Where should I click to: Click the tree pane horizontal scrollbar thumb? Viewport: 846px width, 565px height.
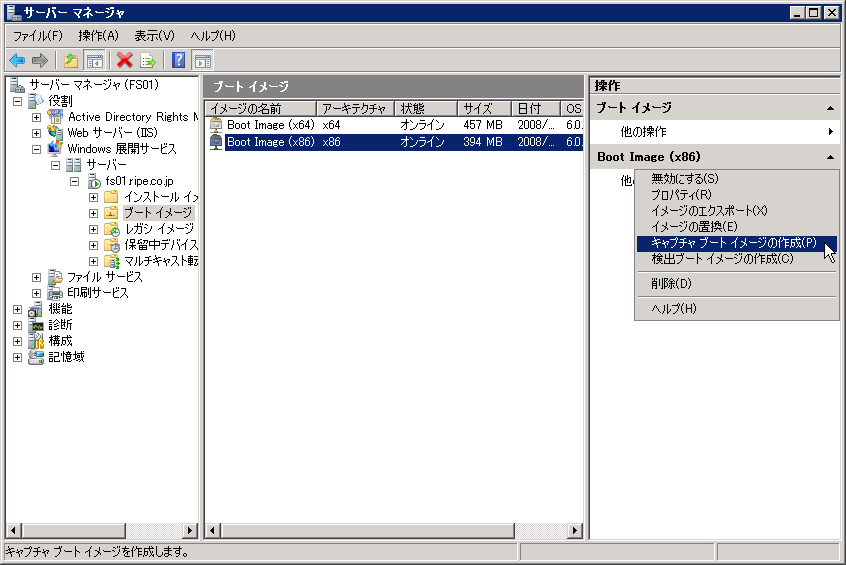tap(74, 530)
